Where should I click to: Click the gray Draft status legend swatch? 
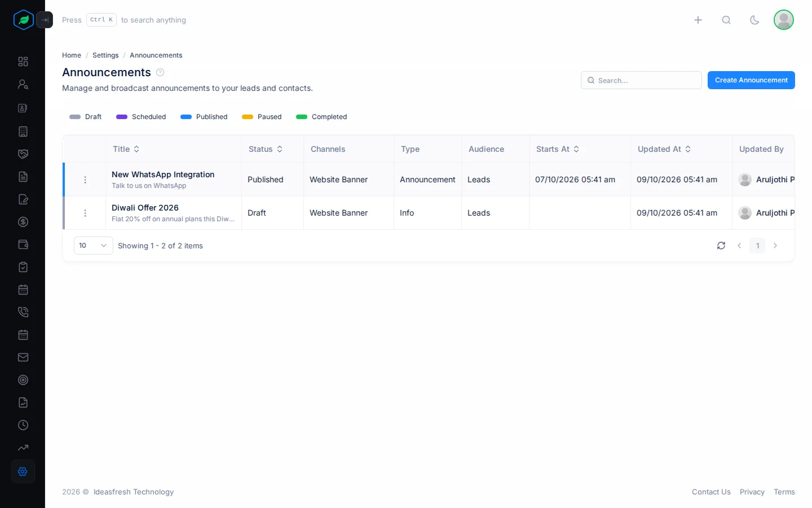(x=75, y=117)
